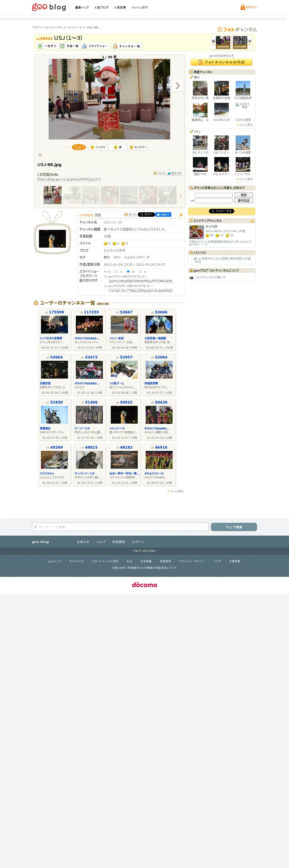Open the カエサルの世界 blog link
The image size is (289, 868).
tap(114, 250)
